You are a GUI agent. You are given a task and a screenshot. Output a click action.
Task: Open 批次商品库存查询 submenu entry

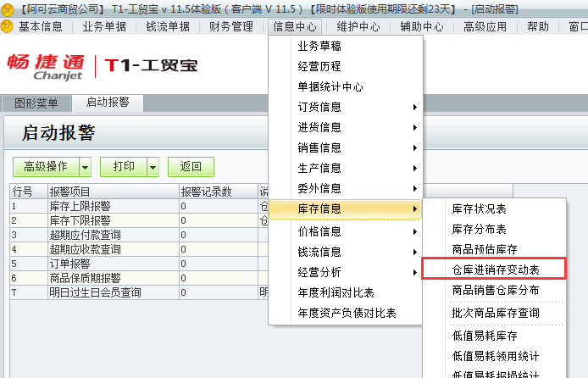click(x=494, y=313)
